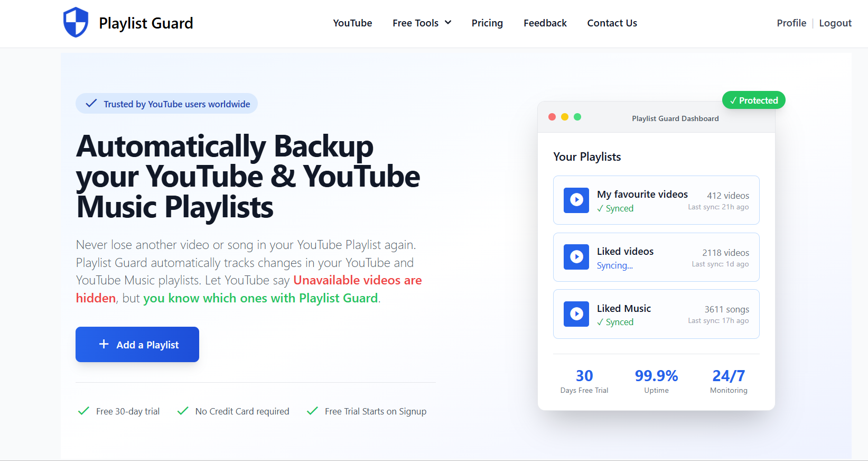This screenshot has height=461, width=868.
Task: Click the checkmark next to Free Trial Starts on Signup
Action: pyautogui.click(x=312, y=411)
